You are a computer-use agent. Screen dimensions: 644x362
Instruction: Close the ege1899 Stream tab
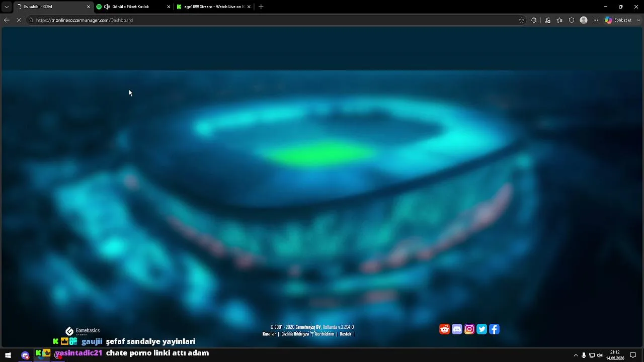coord(249,7)
